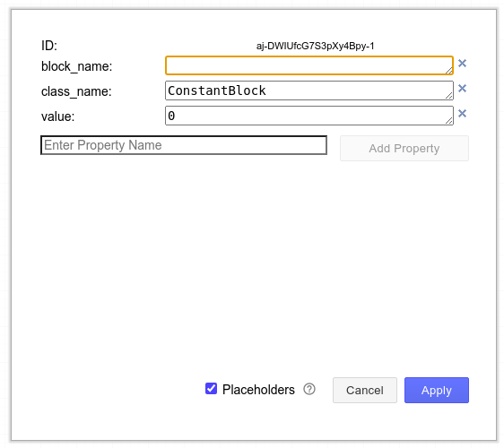This screenshot has height=448, width=504.
Task: Click the block_name: label
Action: pos(77,66)
